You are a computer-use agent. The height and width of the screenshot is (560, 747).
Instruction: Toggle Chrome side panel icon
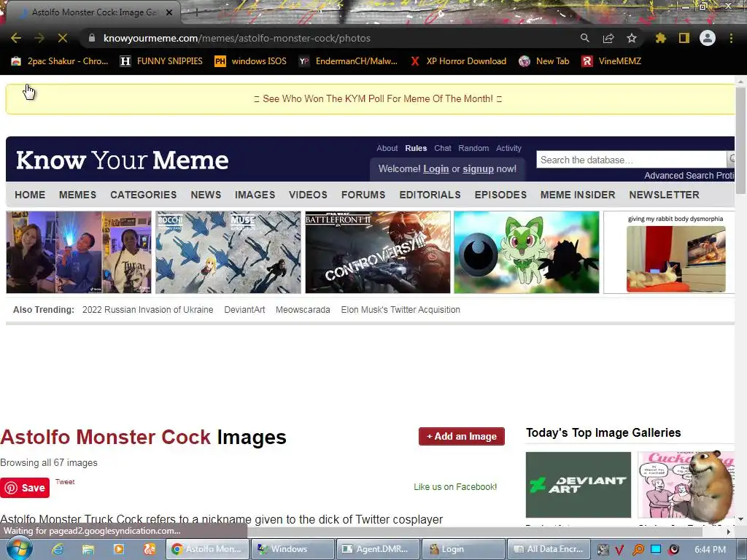click(684, 38)
